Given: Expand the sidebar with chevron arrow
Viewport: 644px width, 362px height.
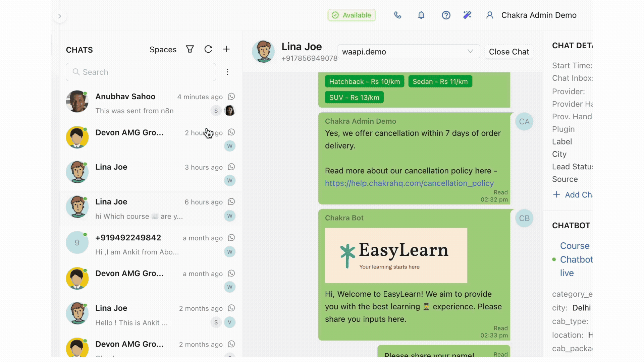Looking at the screenshot, I should 60,16.
